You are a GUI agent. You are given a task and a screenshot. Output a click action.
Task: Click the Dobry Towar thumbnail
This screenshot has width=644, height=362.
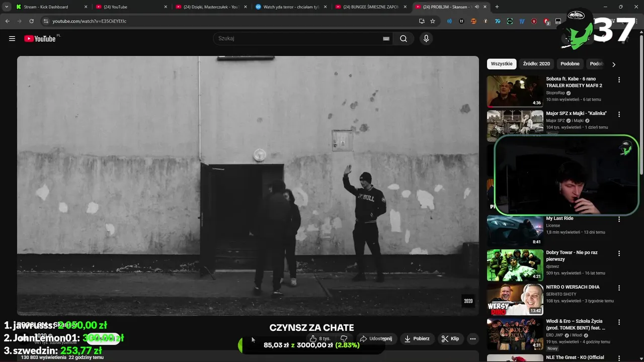515,265
